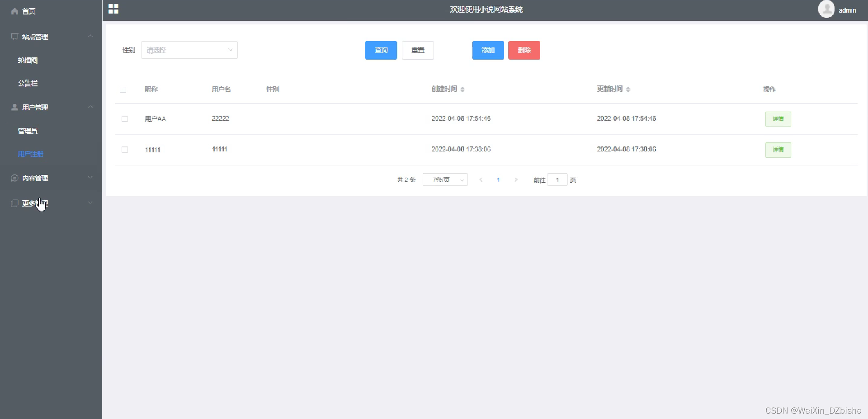Screen dimensions: 868x419
Task: Click the admin avatar in top right
Action: coord(826,9)
